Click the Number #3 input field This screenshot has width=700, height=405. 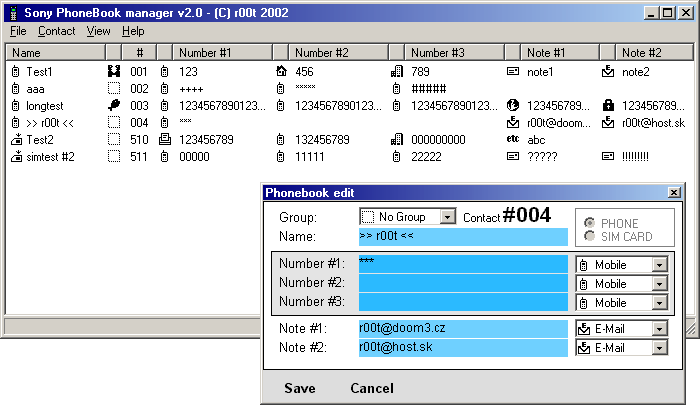(x=463, y=302)
